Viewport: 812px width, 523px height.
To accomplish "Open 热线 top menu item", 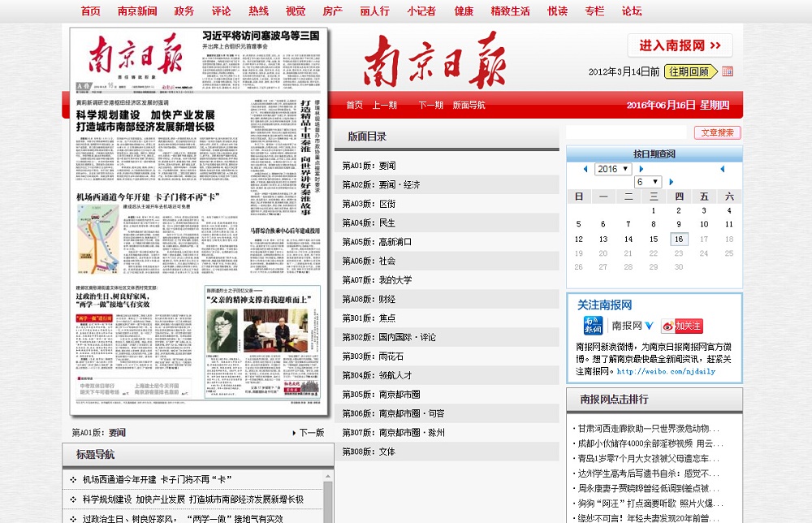I will (258, 11).
